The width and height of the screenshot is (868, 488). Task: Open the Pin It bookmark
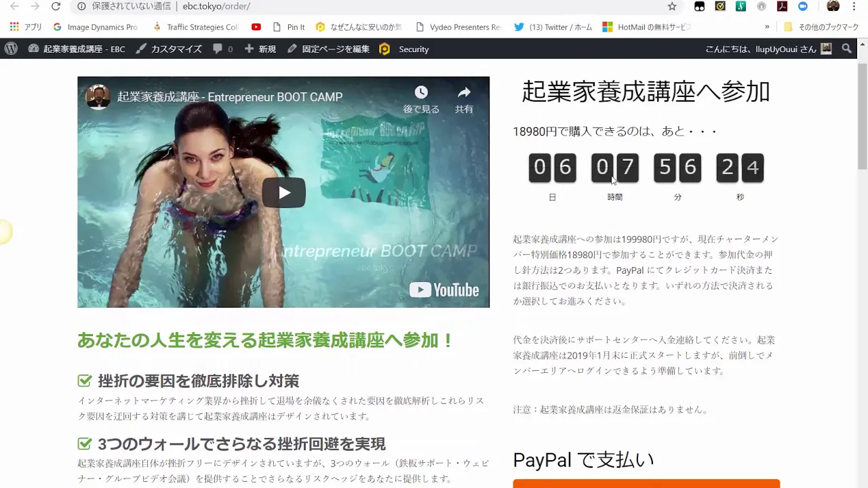point(288,27)
